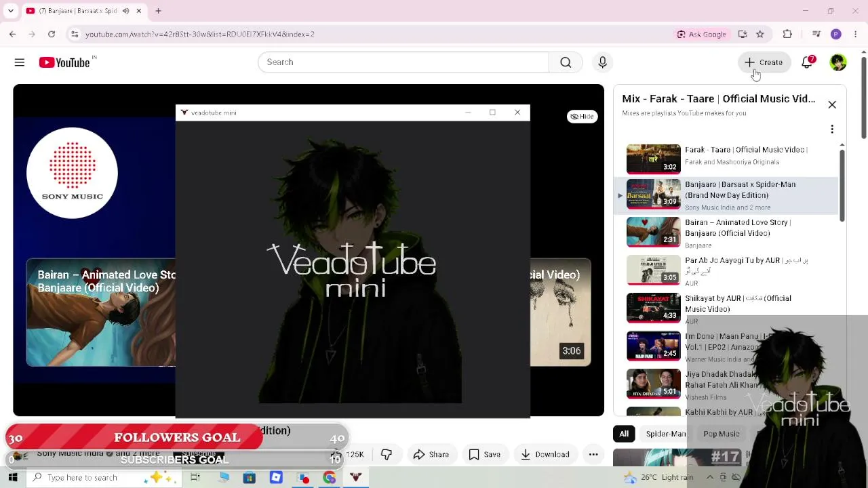This screenshot has width=868, height=488.
Task: Click Ask Google in the address bar
Action: pos(701,34)
